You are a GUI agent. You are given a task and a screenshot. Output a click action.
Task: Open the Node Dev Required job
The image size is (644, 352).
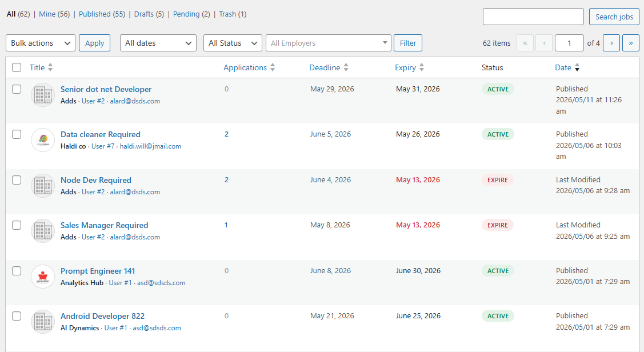coord(95,180)
